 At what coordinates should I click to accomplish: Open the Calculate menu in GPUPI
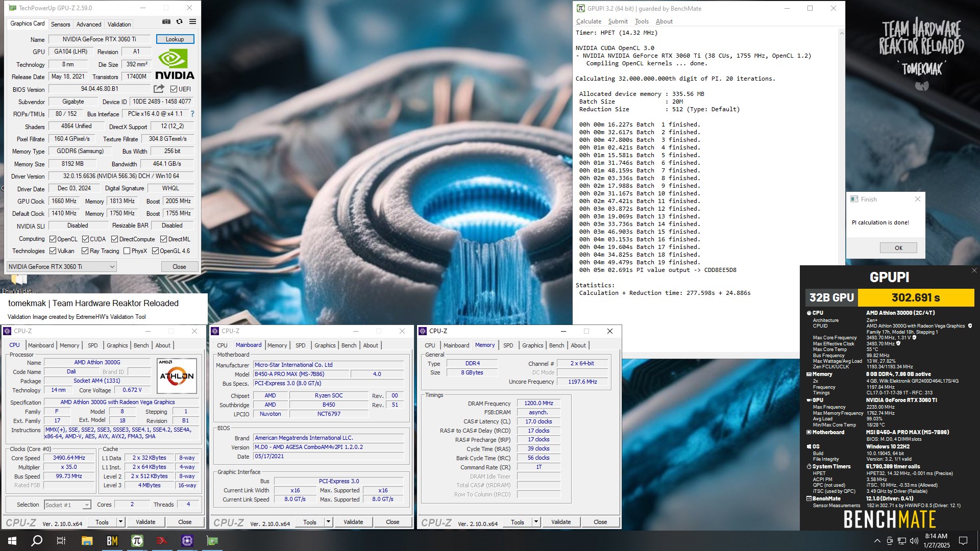(589, 21)
